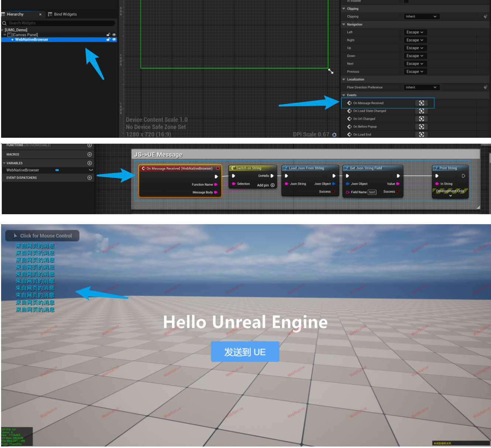491x448 pixels.
Task: Add a new variable with the plus icon
Action: (x=89, y=163)
